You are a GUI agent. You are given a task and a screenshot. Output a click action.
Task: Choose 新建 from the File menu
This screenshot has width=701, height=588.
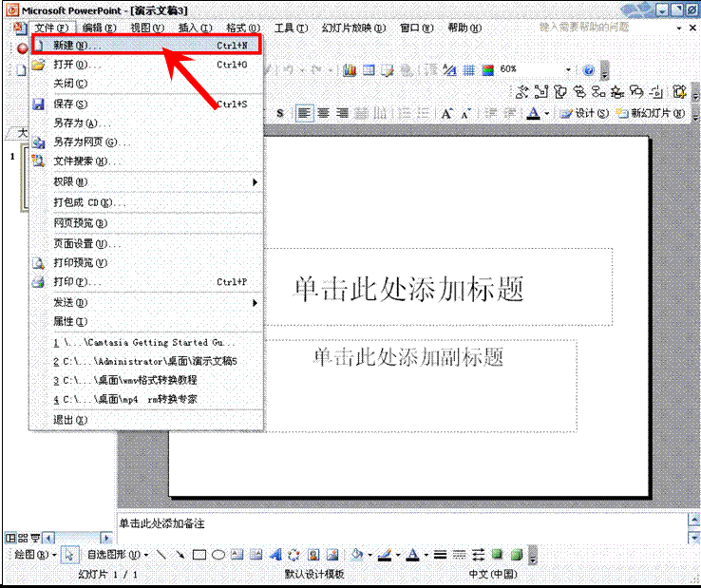tap(146, 46)
